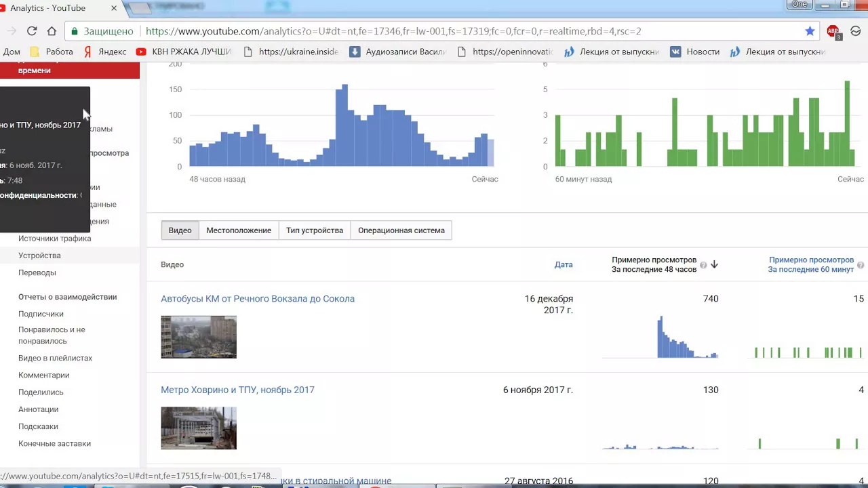Open Поделились report
The width and height of the screenshot is (868, 488).
pyautogui.click(x=41, y=392)
